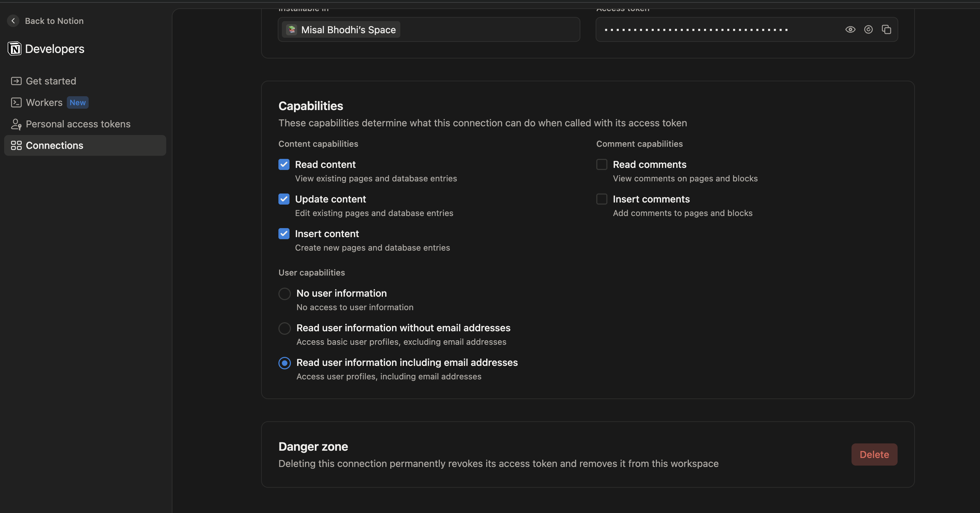The image size is (980, 513).
Task: Enable the Insert comments checkbox
Action: 602,199
